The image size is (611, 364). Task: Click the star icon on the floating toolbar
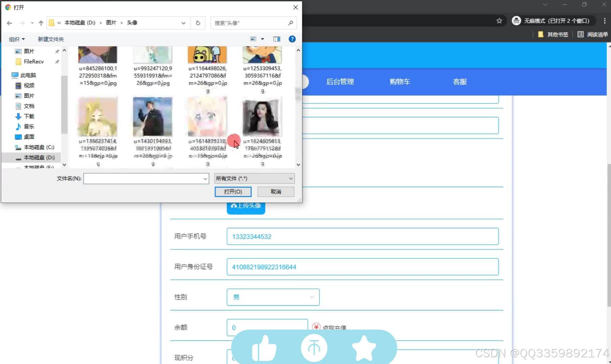[x=365, y=347]
